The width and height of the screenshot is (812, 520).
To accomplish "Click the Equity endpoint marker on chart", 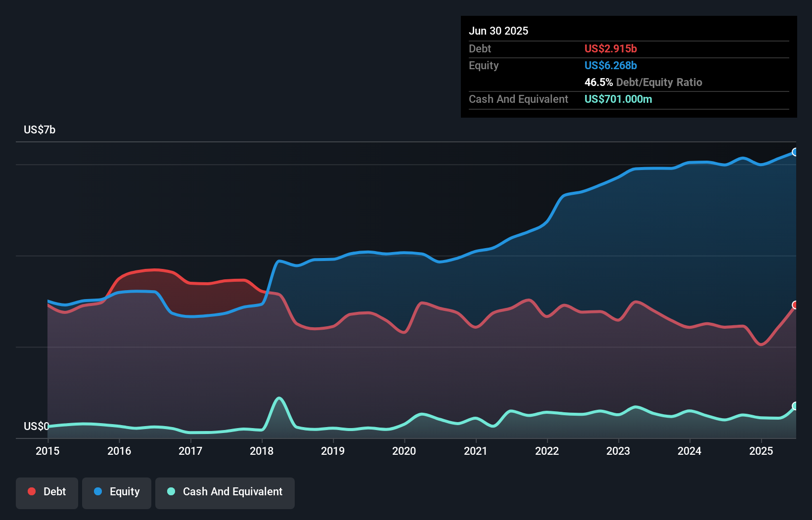I will (x=795, y=152).
